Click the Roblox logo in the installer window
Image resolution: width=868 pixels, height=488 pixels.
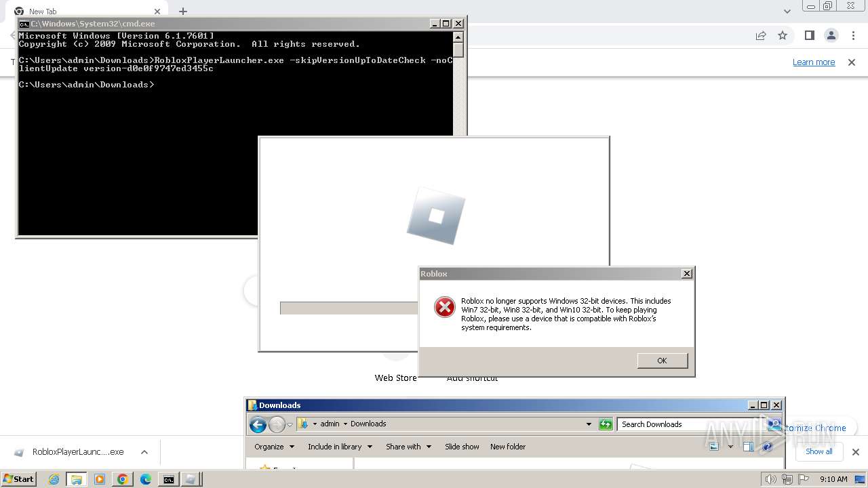(x=436, y=216)
